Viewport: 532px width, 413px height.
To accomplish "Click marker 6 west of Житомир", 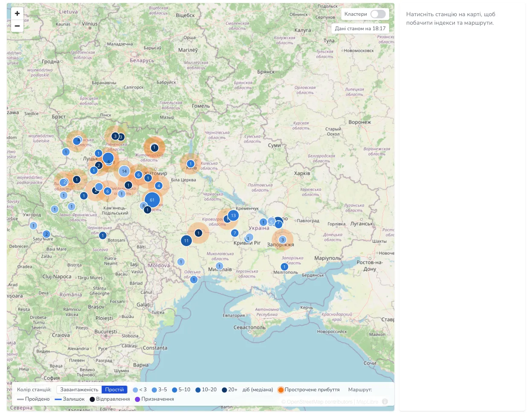I will pyautogui.click(x=138, y=175).
